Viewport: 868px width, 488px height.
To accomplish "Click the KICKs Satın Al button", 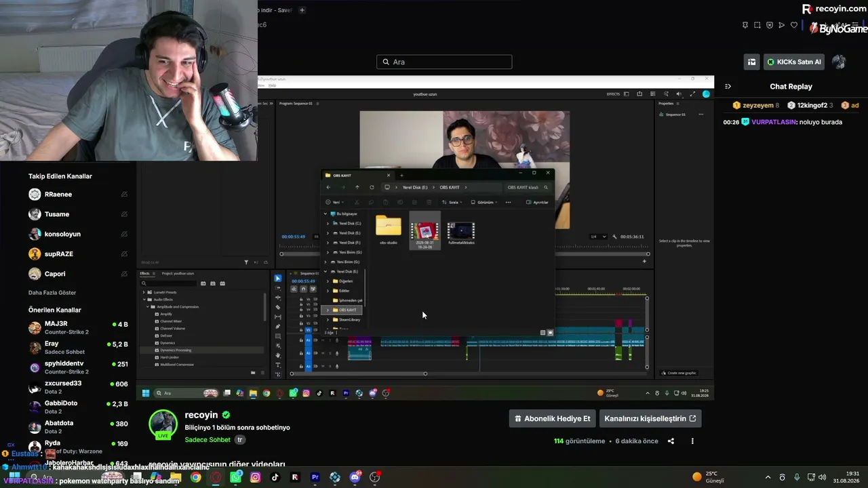I will click(794, 62).
